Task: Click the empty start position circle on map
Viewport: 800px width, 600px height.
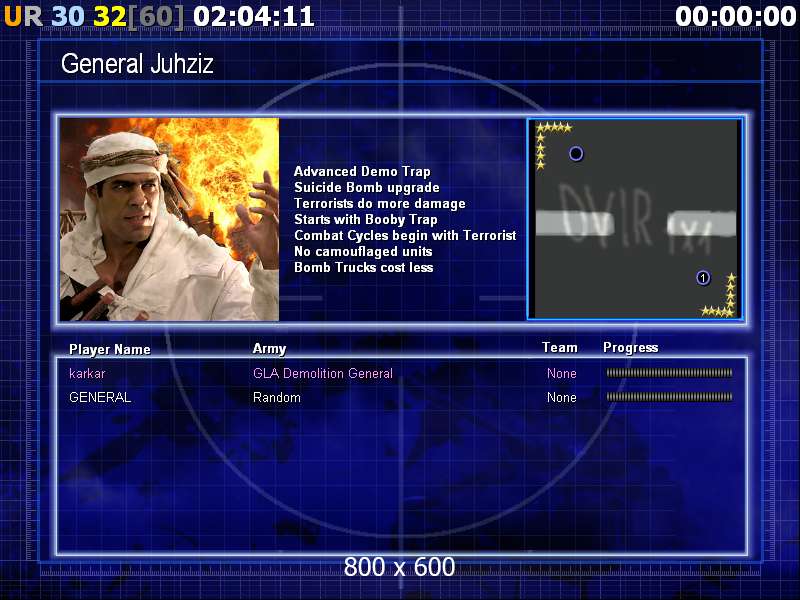Action: (x=576, y=154)
